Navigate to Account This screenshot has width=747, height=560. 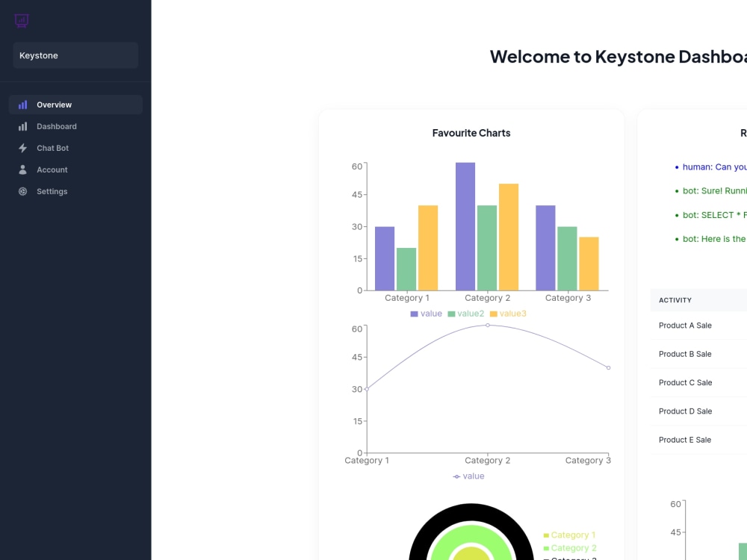(x=75, y=169)
